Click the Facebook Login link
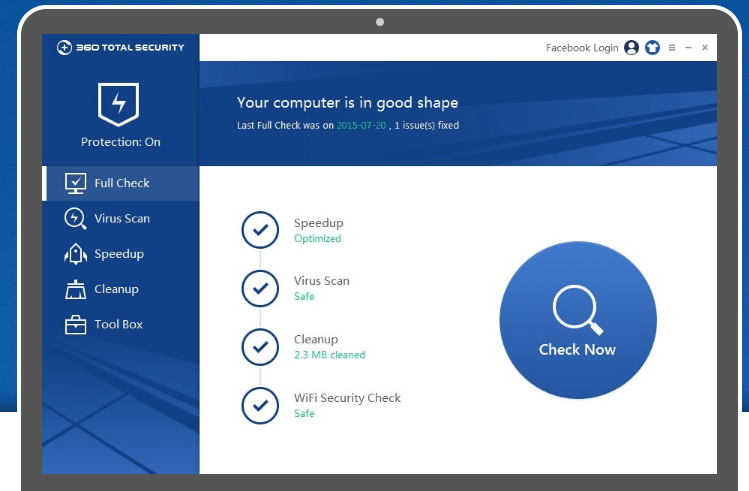The image size is (749, 491). (x=582, y=48)
